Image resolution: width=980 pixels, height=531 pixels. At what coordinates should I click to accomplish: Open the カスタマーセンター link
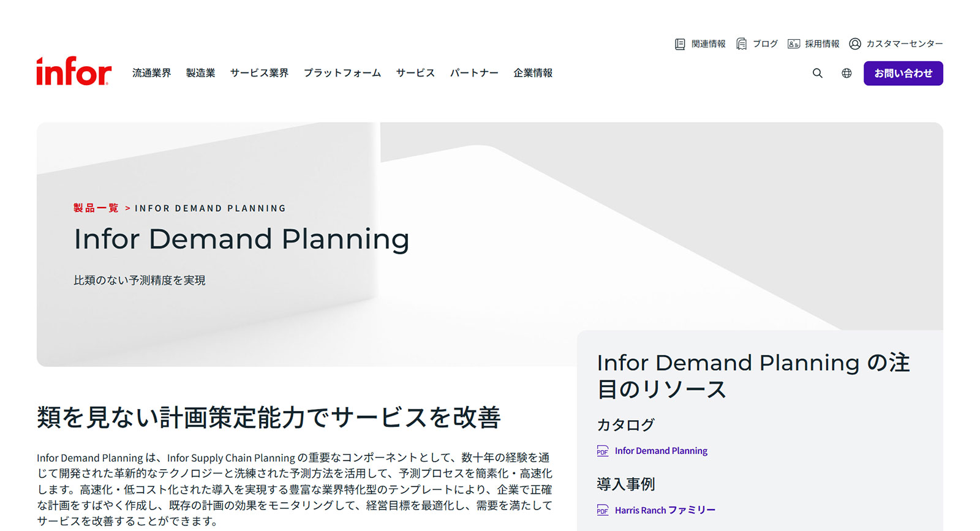[x=904, y=44]
